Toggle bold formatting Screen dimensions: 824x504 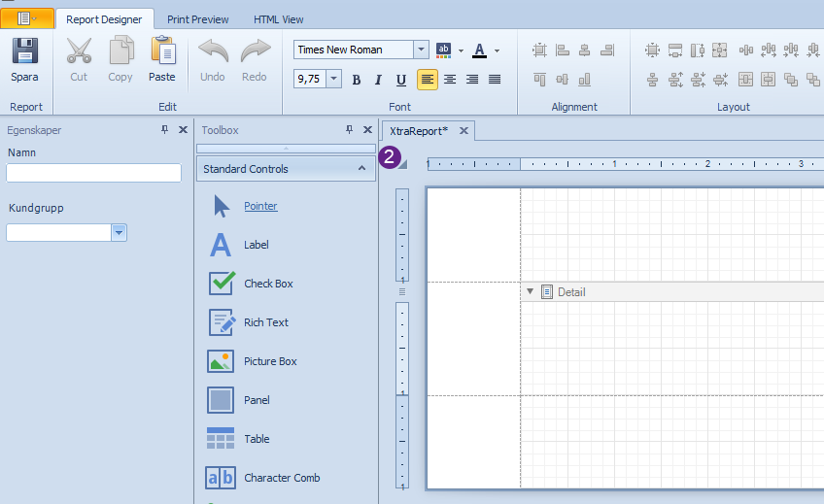coord(356,80)
